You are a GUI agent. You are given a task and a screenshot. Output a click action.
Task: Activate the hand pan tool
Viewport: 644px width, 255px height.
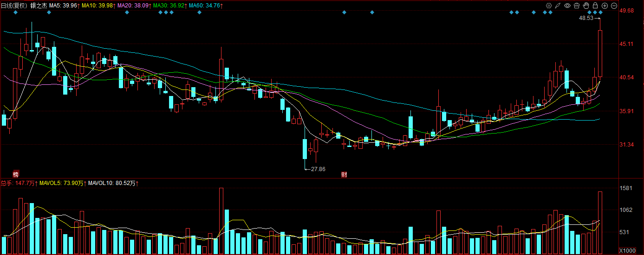coord(586,6)
